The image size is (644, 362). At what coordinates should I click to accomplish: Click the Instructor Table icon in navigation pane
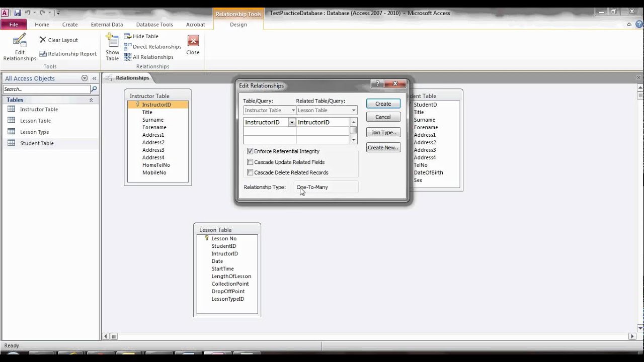pyautogui.click(x=11, y=109)
